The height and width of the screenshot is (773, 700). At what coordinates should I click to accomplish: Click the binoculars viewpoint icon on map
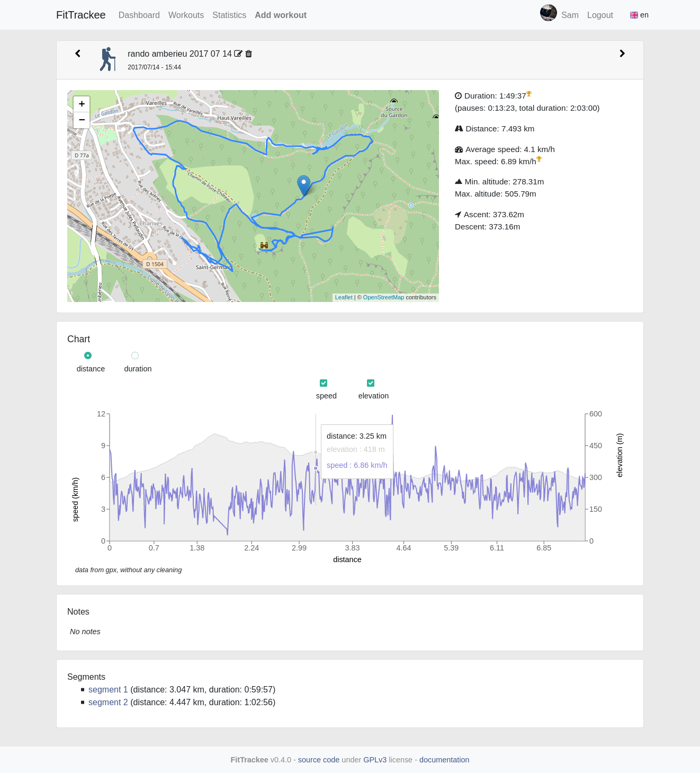coord(264,245)
